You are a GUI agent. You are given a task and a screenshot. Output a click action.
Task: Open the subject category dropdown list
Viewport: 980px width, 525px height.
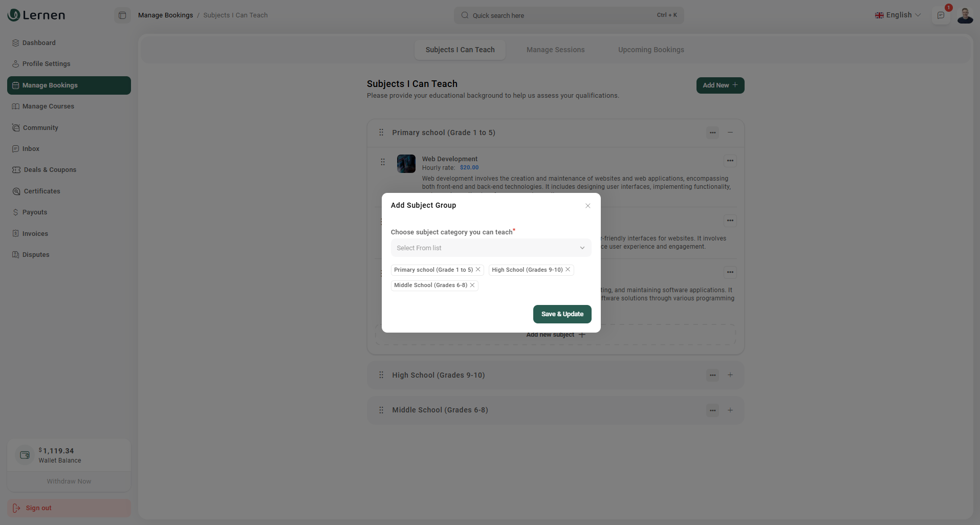click(490, 248)
